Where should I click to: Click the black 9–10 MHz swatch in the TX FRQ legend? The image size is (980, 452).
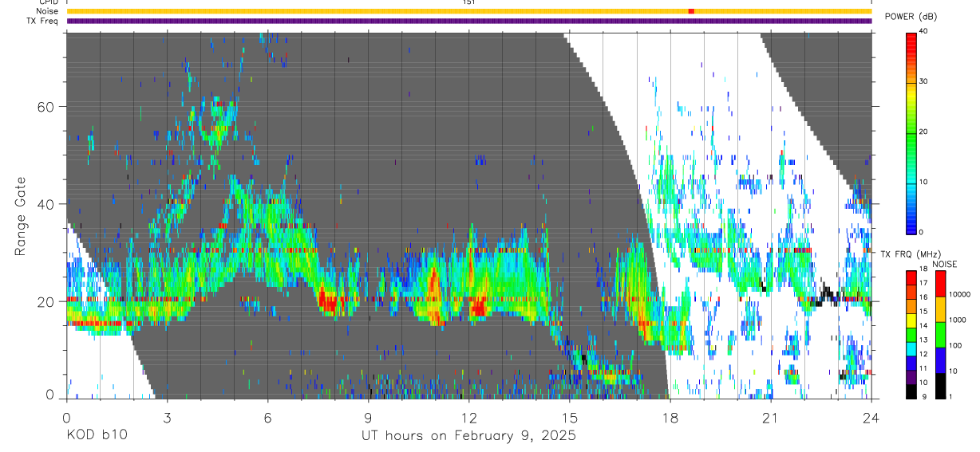(x=911, y=391)
